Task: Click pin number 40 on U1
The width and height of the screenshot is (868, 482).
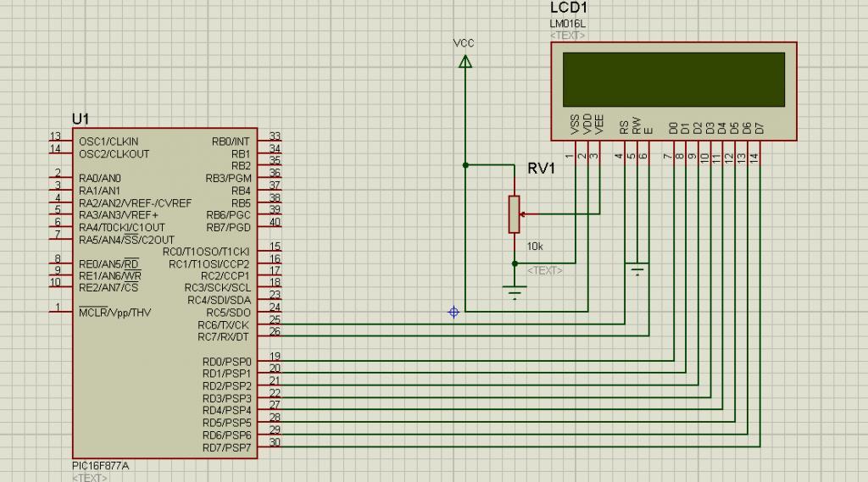Action: pyautogui.click(x=275, y=222)
